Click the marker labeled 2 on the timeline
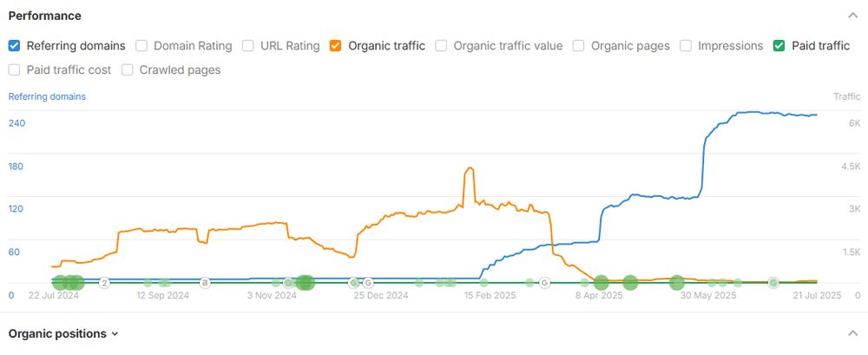The image size is (868, 355). (104, 283)
